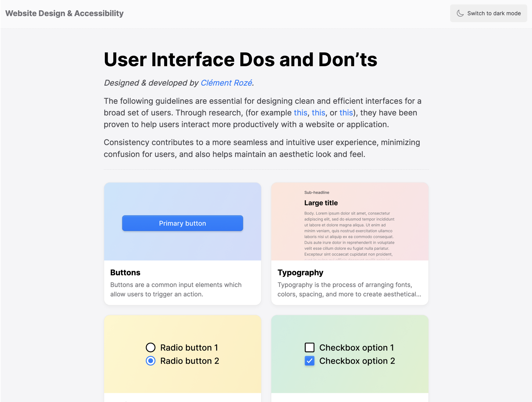Viewport: 532px width, 402px height.
Task: Click the Typography section heading
Action: point(300,272)
